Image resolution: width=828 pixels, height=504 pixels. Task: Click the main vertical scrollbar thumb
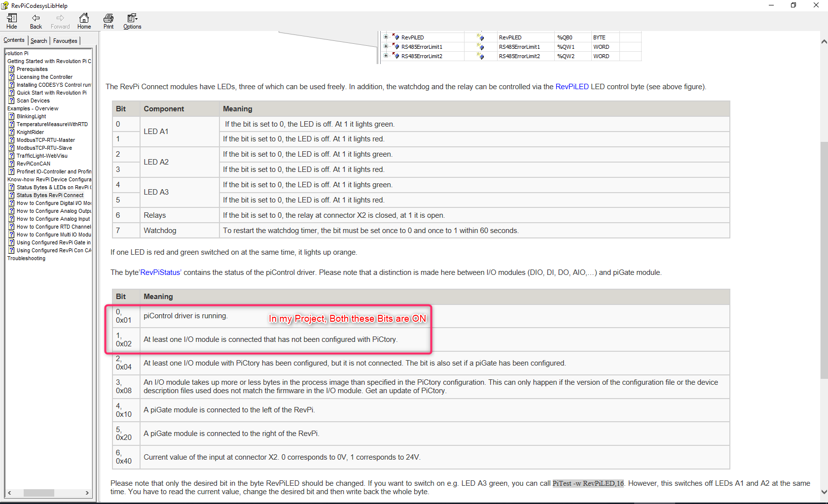coord(824,260)
